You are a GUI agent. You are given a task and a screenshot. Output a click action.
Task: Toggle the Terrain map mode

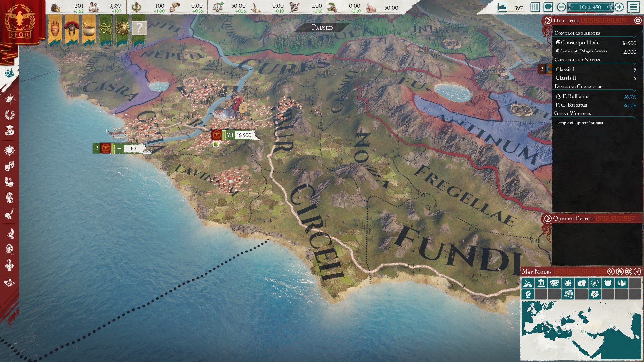[528, 283]
